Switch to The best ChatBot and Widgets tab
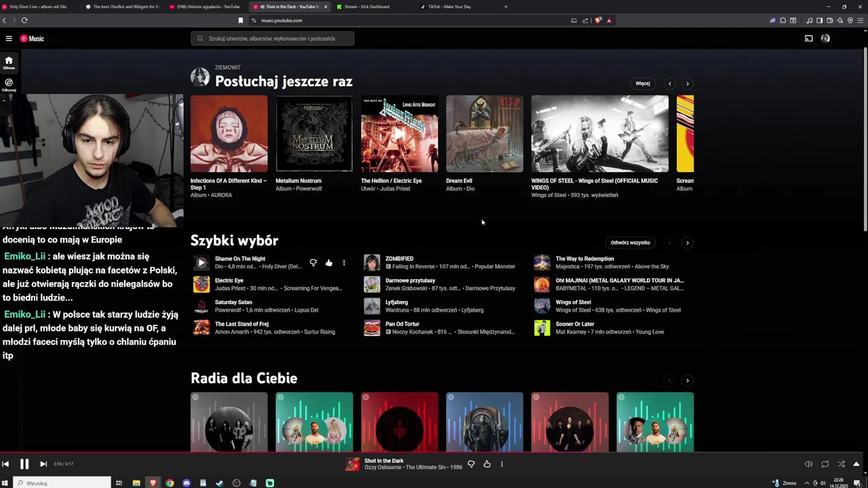The image size is (868, 488). tap(122, 7)
